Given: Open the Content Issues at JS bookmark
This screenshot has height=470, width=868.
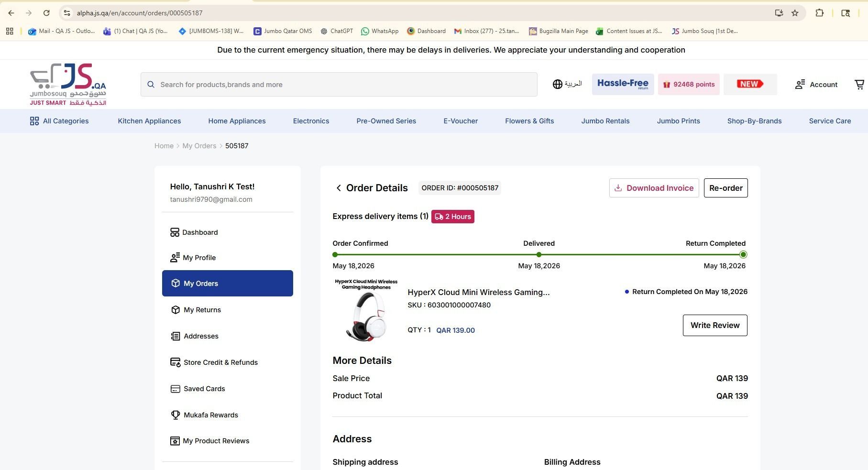Looking at the screenshot, I should pyautogui.click(x=629, y=31).
